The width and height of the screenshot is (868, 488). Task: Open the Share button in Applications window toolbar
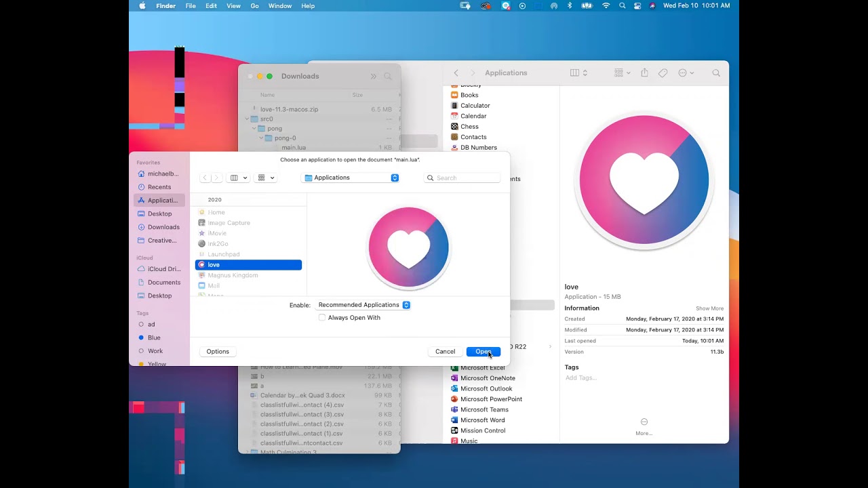click(644, 73)
